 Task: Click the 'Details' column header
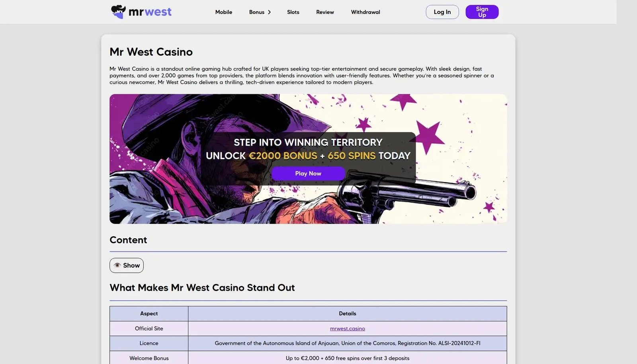coord(348,313)
